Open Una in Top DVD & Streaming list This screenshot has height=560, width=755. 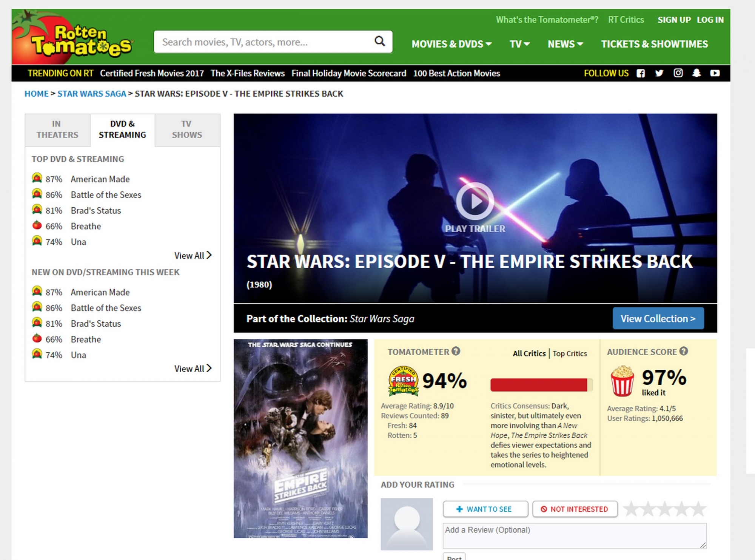79,242
